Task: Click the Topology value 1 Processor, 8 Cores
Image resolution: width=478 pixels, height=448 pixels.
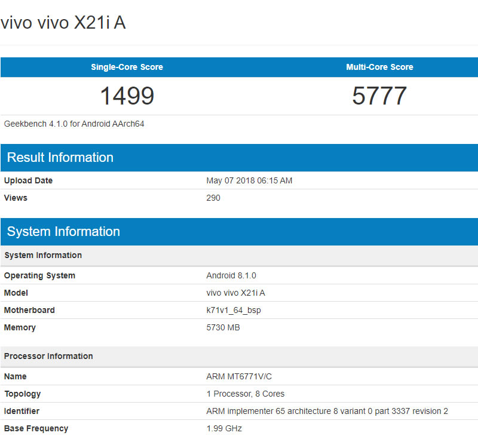Action: coord(245,394)
